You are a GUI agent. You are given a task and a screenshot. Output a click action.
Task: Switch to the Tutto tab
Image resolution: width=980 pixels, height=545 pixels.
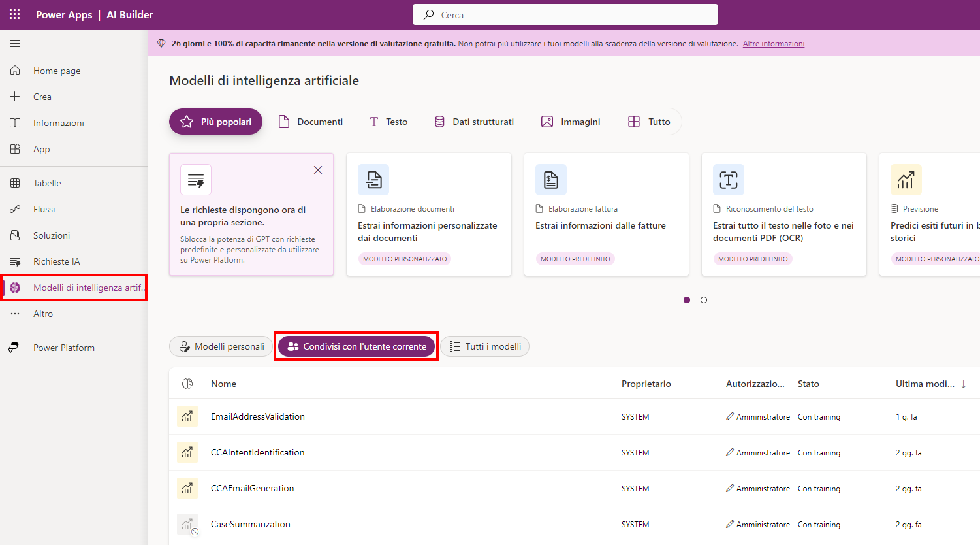pos(650,122)
